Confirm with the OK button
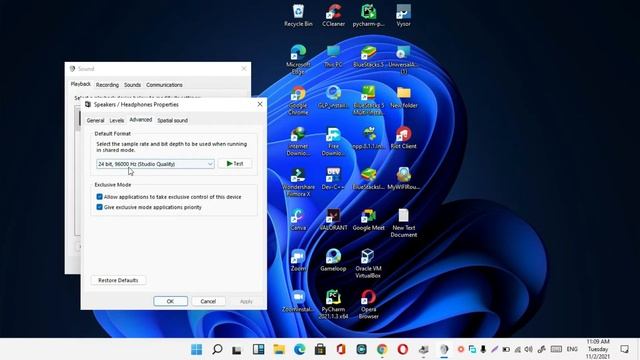Viewport: 640px width, 360px height. 171,301
